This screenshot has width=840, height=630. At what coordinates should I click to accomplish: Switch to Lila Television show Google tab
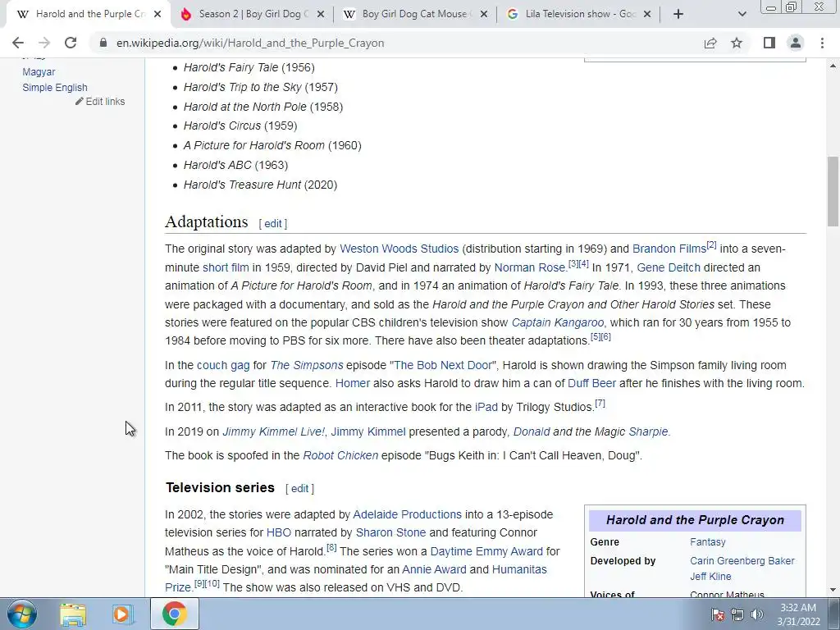[578, 15]
